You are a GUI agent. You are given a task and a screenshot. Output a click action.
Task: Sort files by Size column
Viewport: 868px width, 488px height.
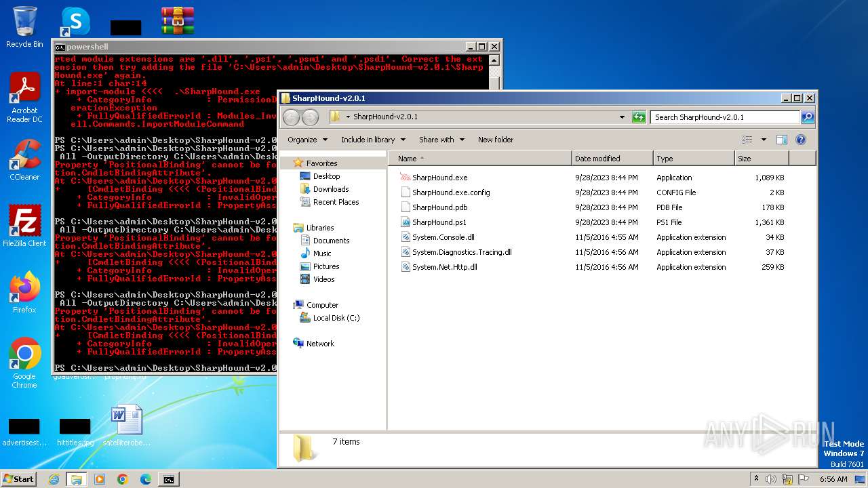coord(762,159)
